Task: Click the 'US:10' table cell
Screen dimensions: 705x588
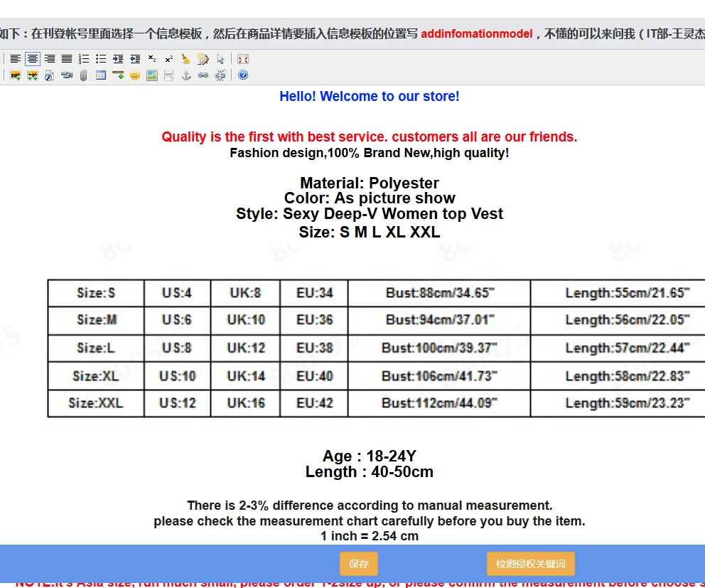Action: point(177,376)
